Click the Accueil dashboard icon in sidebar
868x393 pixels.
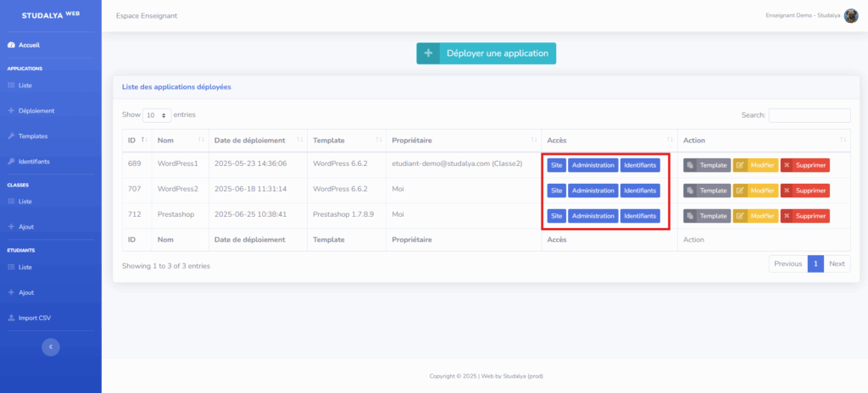(11, 45)
